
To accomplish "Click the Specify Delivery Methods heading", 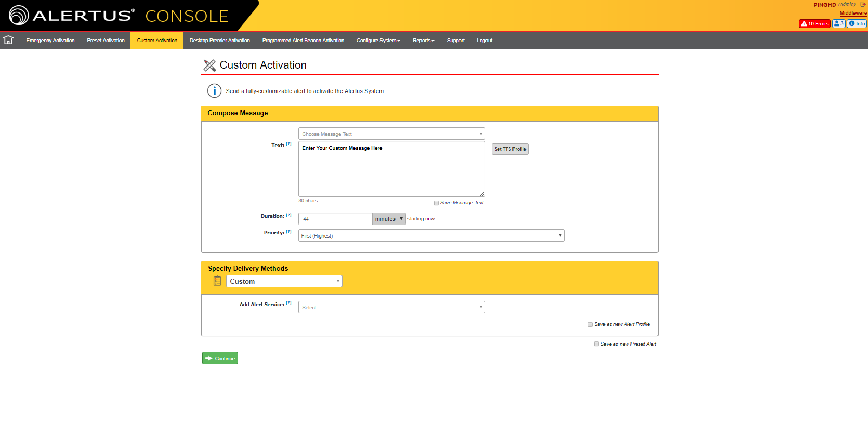I will (248, 268).
